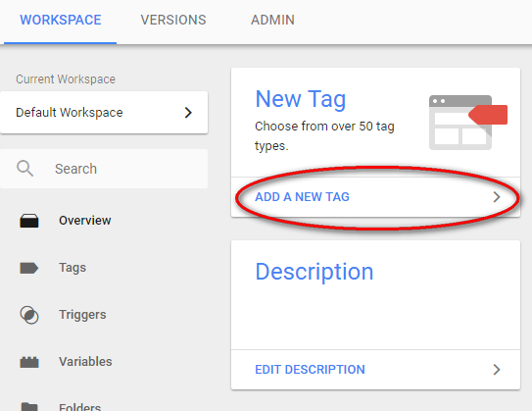Focus the Search input field
The height and width of the screenshot is (411, 532).
[x=104, y=169]
